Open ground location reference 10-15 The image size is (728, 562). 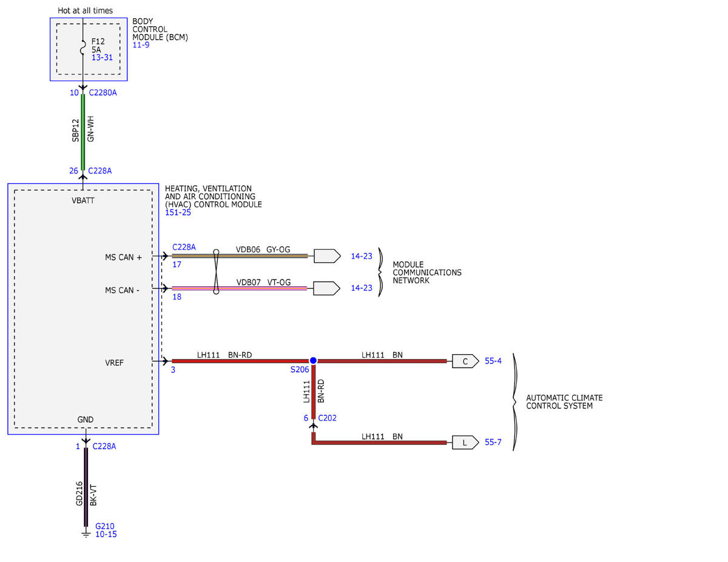tap(106, 535)
